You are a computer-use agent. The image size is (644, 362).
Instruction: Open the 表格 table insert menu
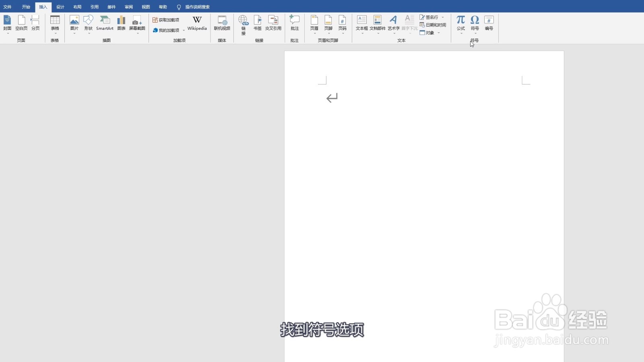[55, 24]
